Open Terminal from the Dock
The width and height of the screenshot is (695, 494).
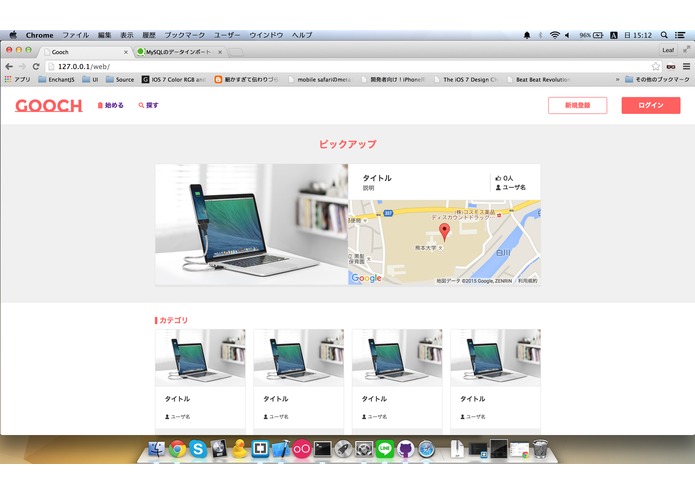point(322,449)
